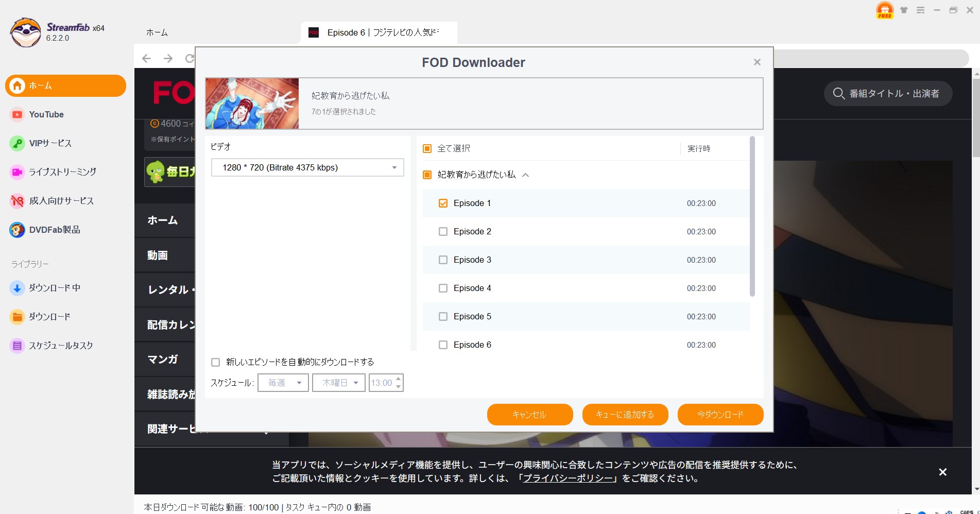The width and height of the screenshot is (980, 514).
Task: Check Episode 5 checkbox
Action: point(443,317)
